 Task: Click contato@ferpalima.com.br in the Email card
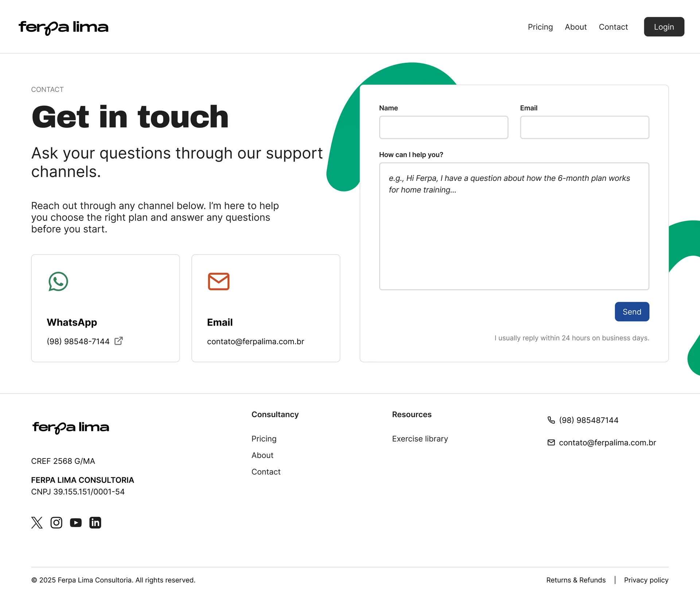(256, 341)
